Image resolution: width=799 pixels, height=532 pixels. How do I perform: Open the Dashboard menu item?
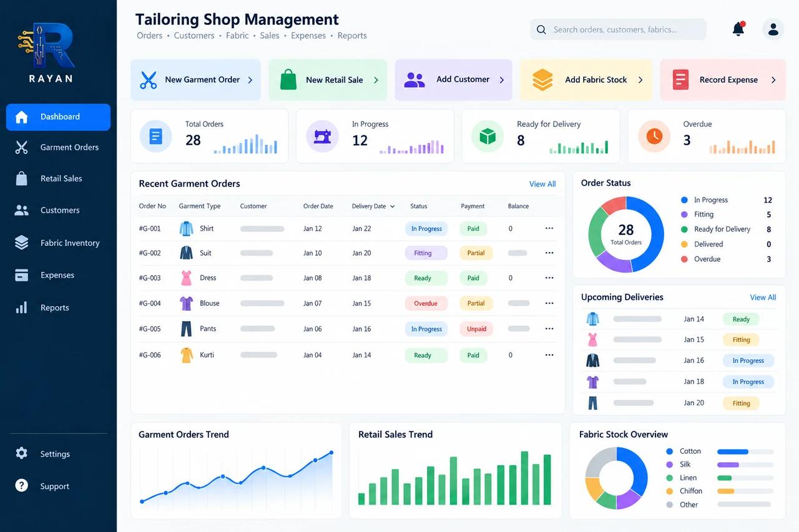pos(58,117)
